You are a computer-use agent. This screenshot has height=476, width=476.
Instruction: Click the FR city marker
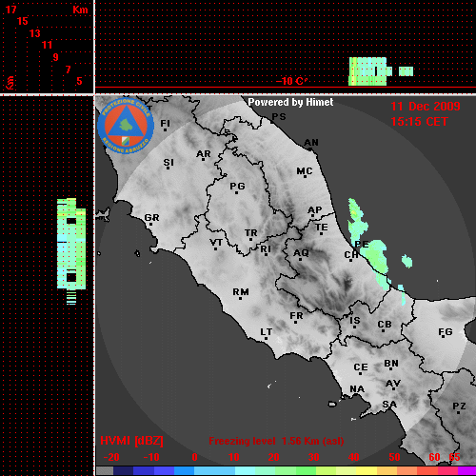tap(295, 323)
